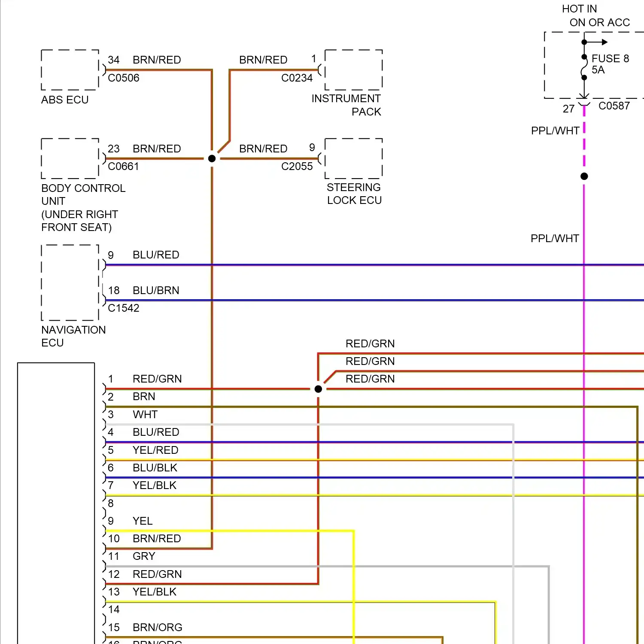Select the PPL/WHT splice junction dot
The image size is (644, 644).
584,176
